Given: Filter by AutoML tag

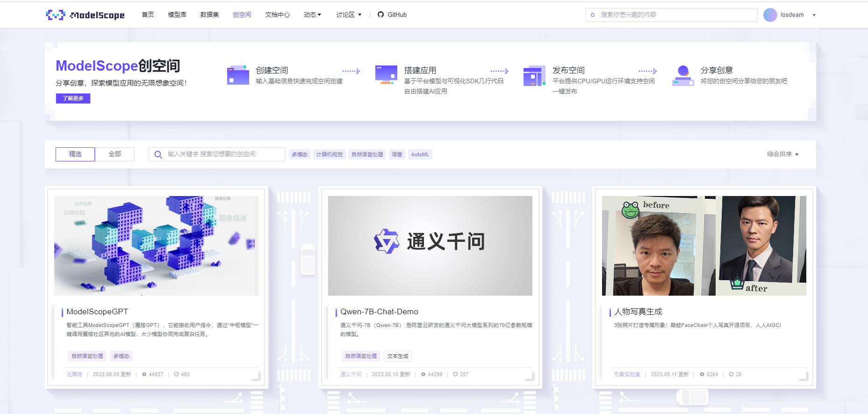Looking at the screenshot, I should [420, 154].
